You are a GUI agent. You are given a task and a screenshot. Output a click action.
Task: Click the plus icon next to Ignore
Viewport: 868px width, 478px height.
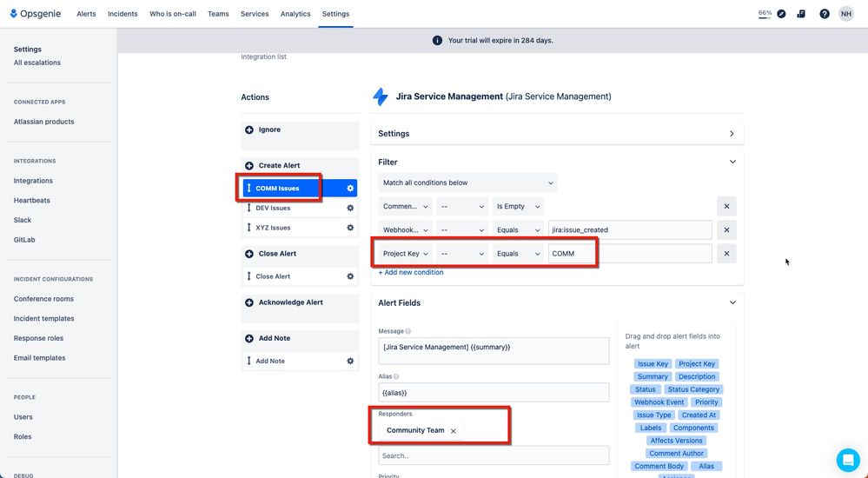click(x=249, y=129)
